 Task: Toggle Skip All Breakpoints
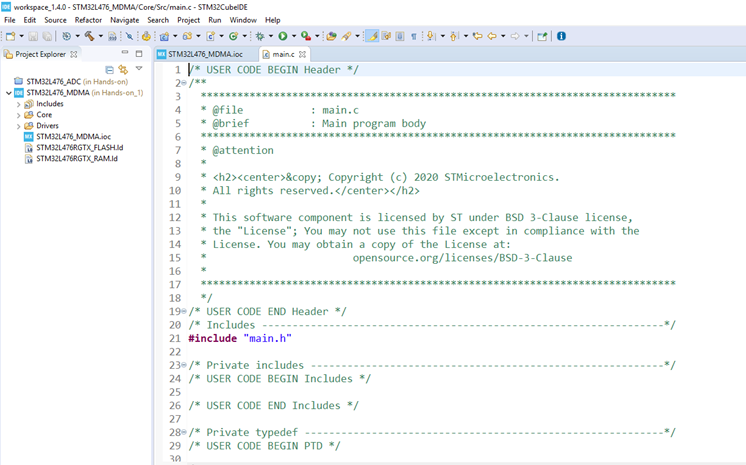(x=129, y=36)
